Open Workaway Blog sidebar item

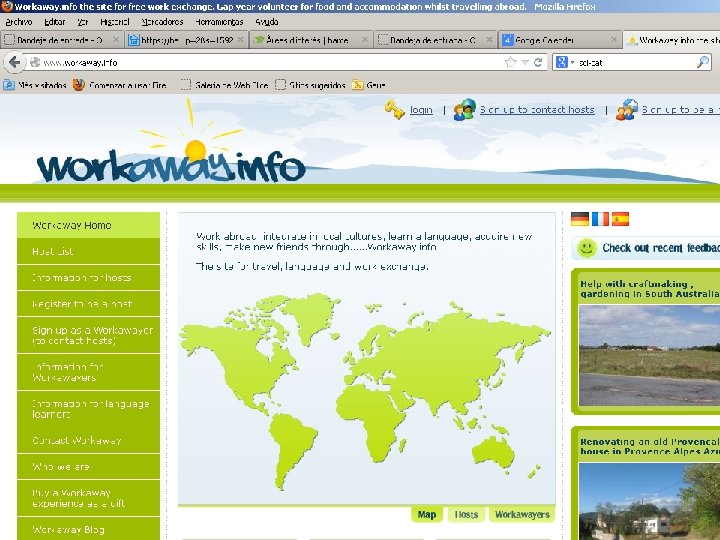(x=88, y=529)
